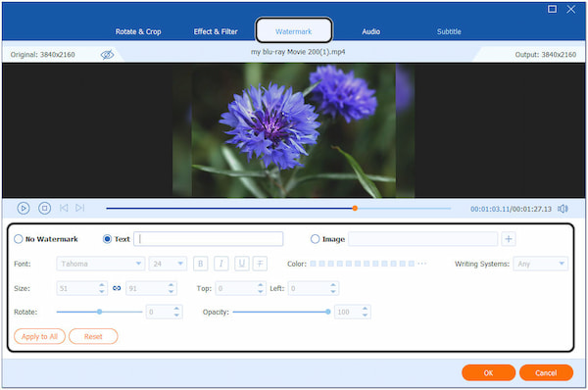Viewport: 588px width, 390px height.
Task: Select the Text watermark option
Action: [107, 239]
